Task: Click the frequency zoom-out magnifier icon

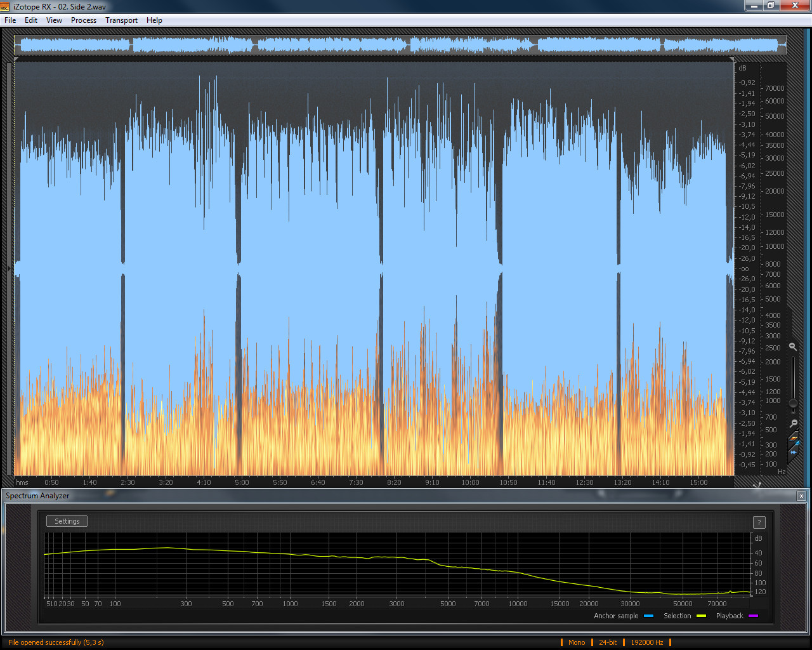Action: click(793, 423)
